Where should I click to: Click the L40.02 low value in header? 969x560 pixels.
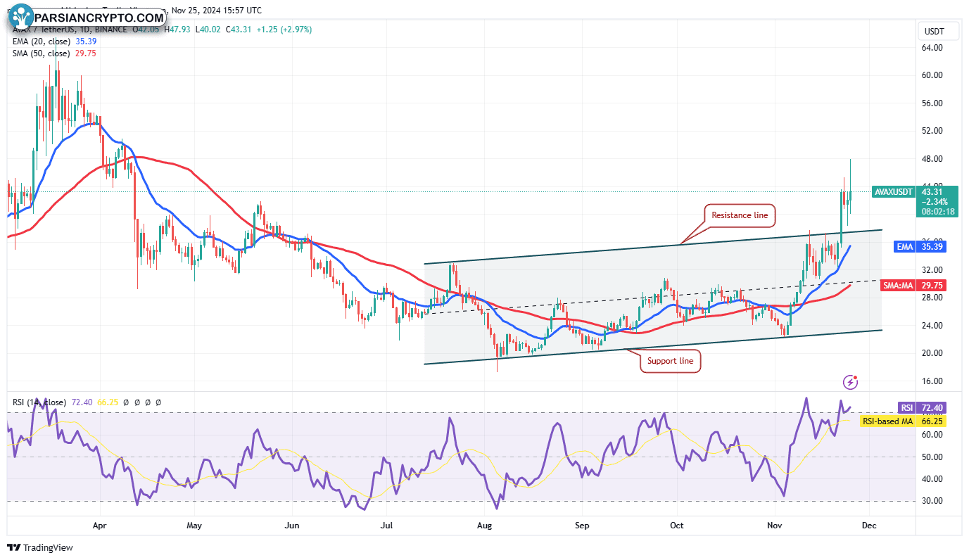(x=208, y=30)
